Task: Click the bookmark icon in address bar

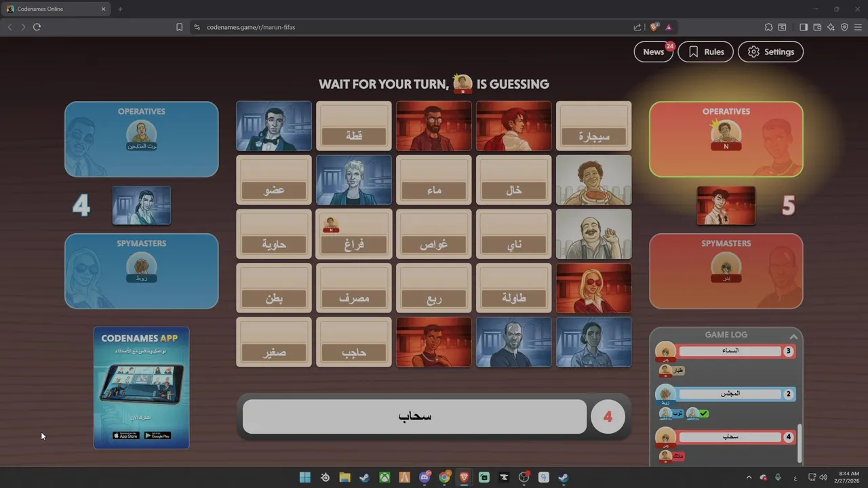Action: pyautogui.click(x=179, y=27)
